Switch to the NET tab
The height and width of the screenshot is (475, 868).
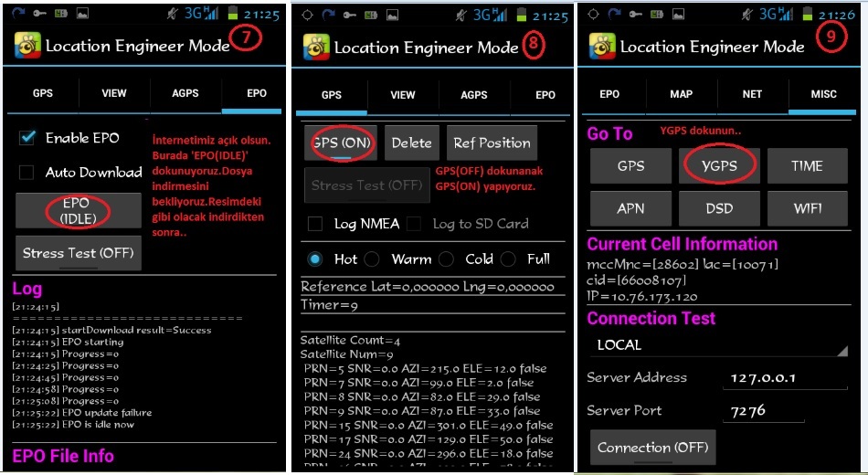click(x=752, y=94)
